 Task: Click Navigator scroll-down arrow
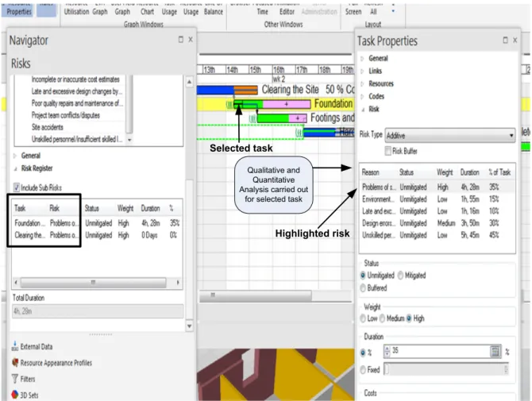coord(189,326)
